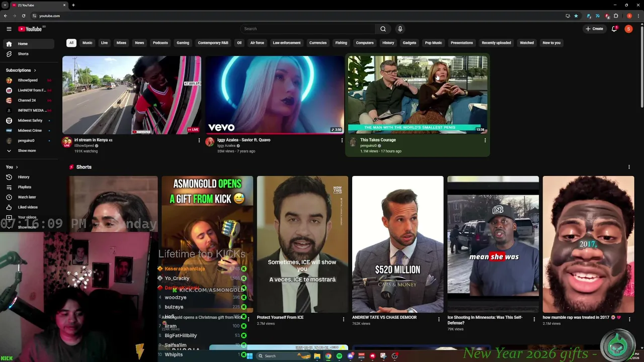This screenshot has height=362, width=644.
Task: Open the mumble rap 2017 short
Action: (x=588, y=244)
